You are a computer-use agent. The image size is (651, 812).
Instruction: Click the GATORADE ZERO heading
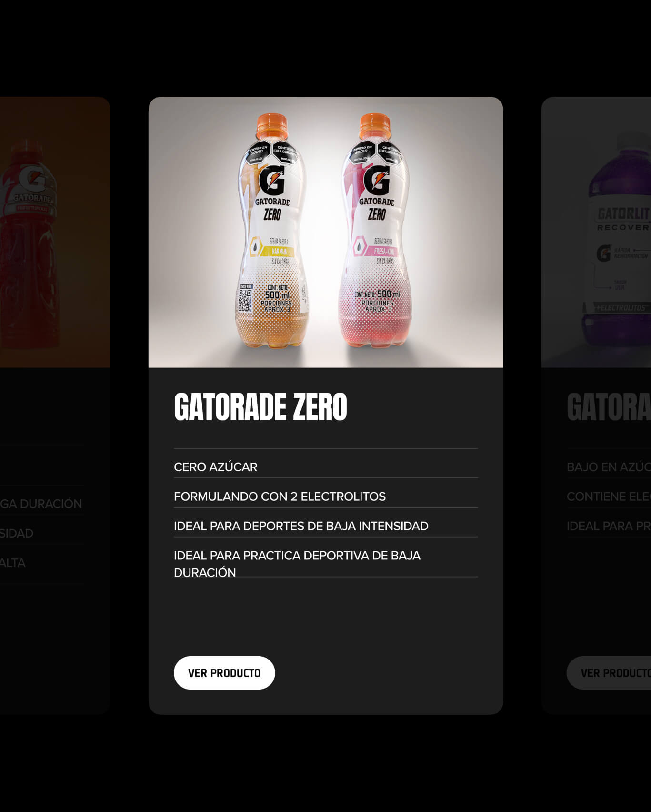point(260,407)
